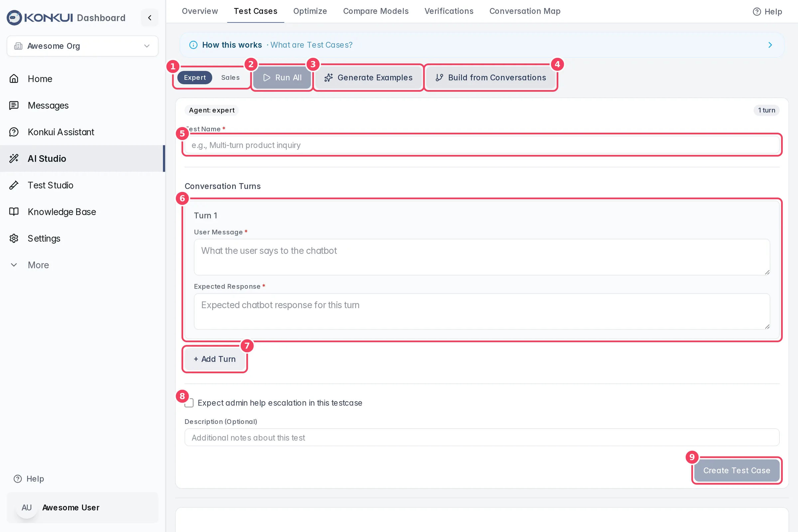
Task: Focus the Test Name input field
Action: pos(482,145)
